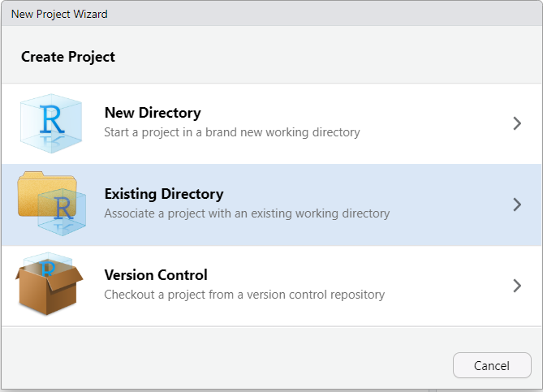Choose the Existing Directory title
Image resolution: width=543 pixels, height=392 pixels.
tap(164, 194)
